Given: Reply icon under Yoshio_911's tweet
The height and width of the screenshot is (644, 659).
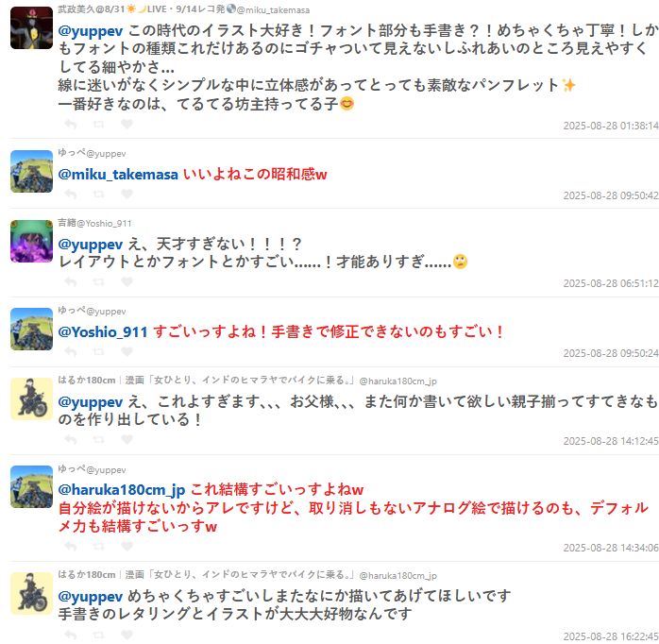Looking at the screenshot, I should [70, 281].
